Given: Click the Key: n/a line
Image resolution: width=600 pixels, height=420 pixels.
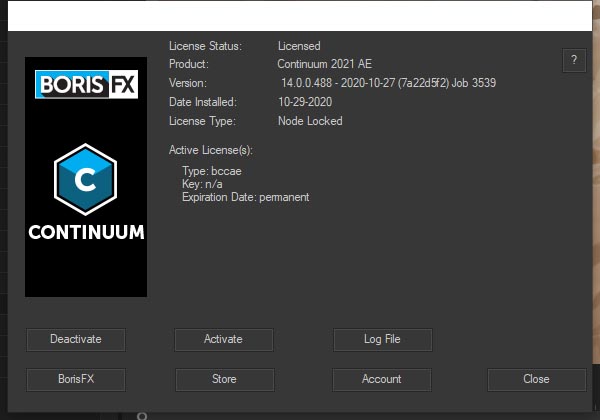Looking at the screenshot, I should (x=202, y=184).
